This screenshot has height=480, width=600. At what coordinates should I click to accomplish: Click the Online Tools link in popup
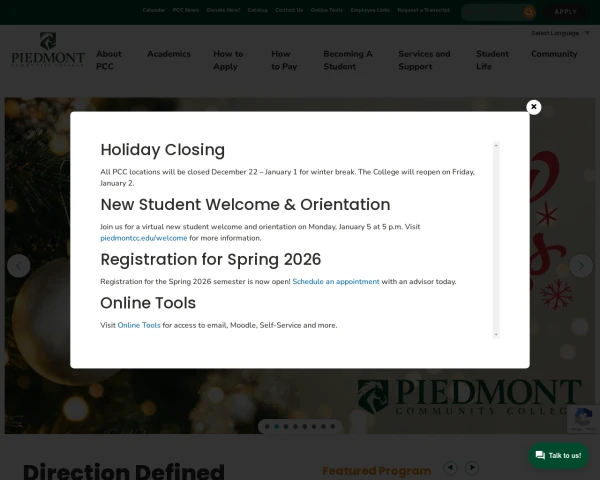pos(139,325)
